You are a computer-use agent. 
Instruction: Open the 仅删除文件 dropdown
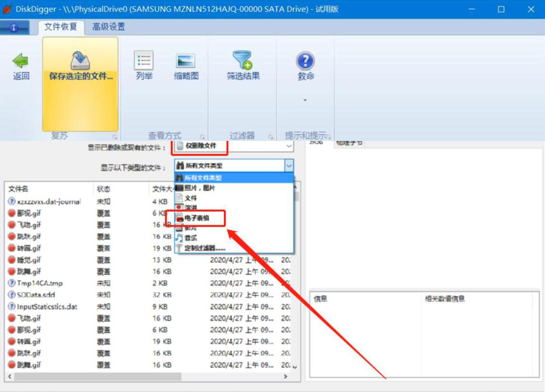coord(234,146)
